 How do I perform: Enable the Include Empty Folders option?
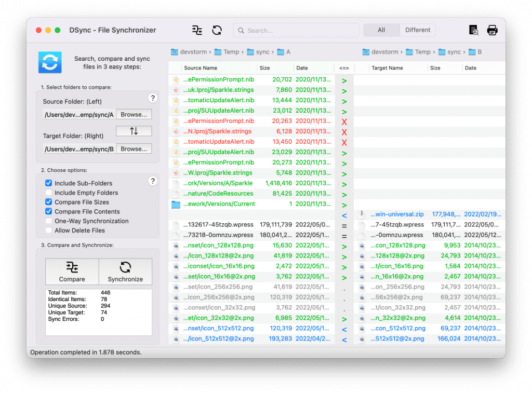[48, 193]
